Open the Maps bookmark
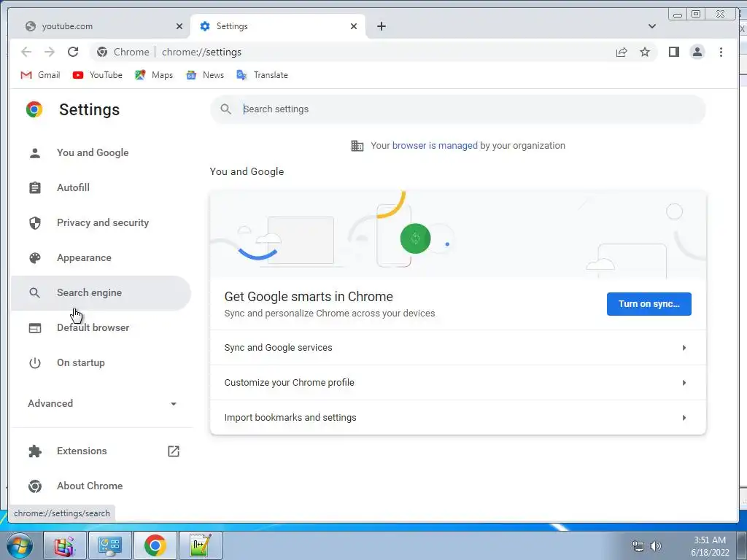This screenshot has width=747, height=560. (x=154, y=75)
